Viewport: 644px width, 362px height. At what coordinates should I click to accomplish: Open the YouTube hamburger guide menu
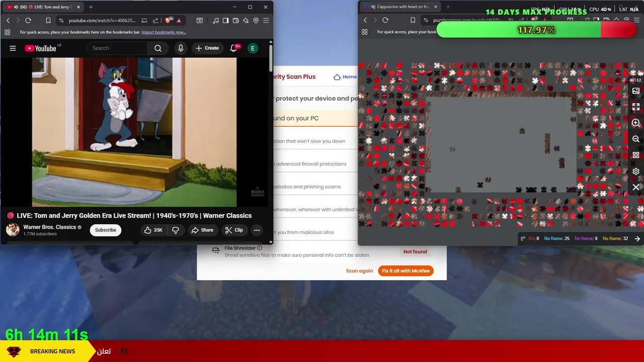(13, 48)
